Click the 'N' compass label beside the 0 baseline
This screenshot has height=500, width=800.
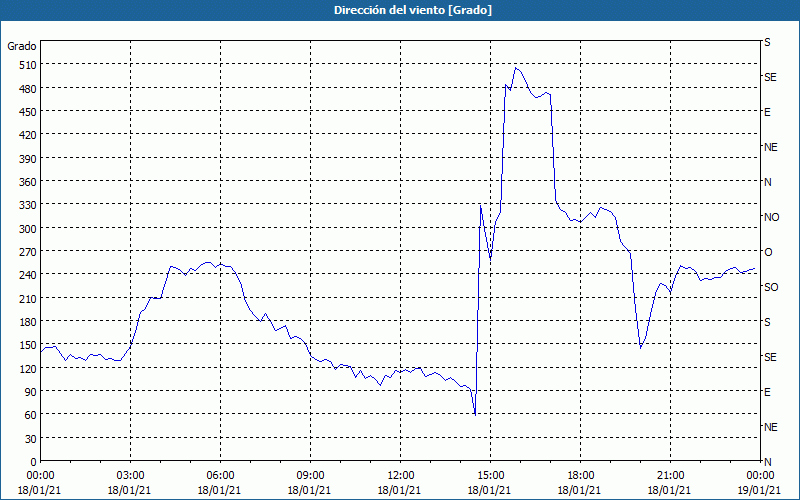pos(767,462)
